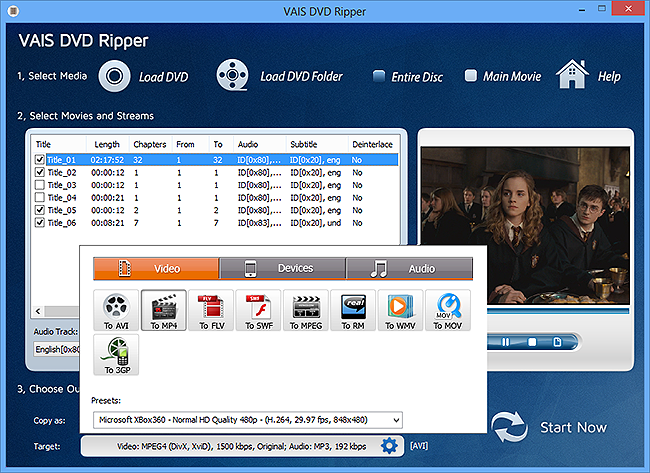This screenshot has height=473, width=650.
Task: Open the Presets dropdown list
Action: 396,420
